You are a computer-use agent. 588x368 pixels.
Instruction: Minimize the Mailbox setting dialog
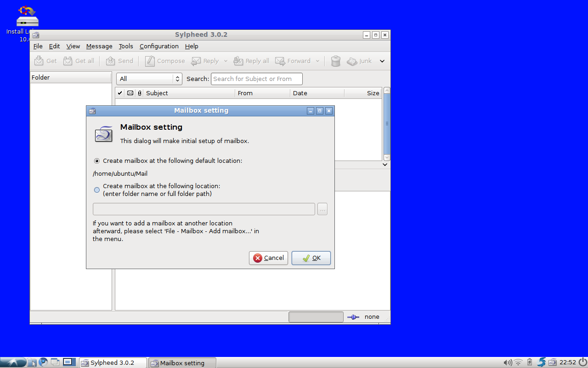click(311, 111)
